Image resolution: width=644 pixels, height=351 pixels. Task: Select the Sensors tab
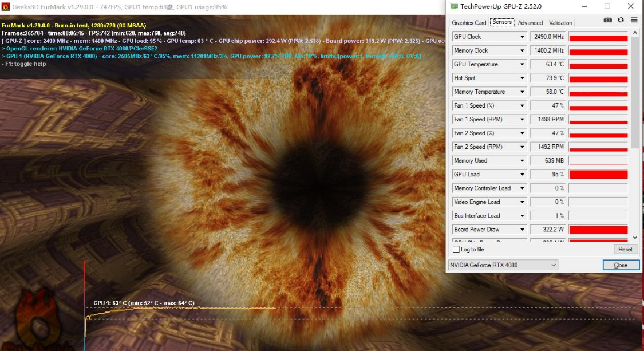[x=502, y=22]
